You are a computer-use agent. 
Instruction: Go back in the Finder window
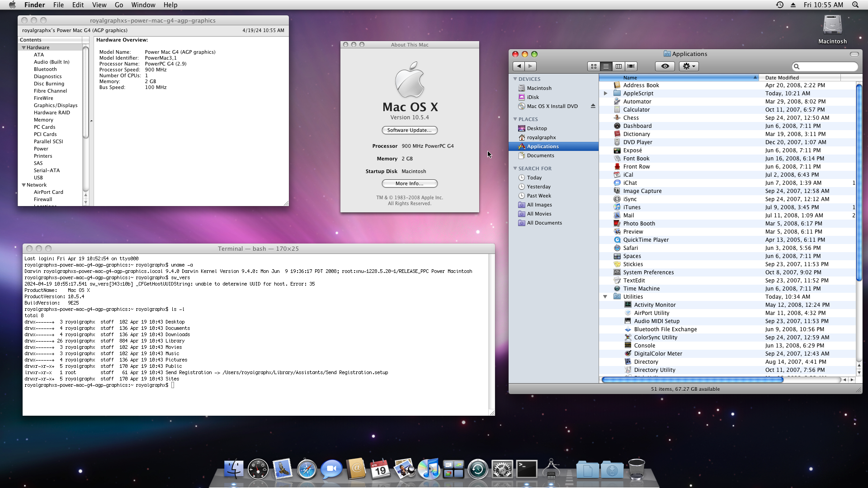tap(519, 66)
